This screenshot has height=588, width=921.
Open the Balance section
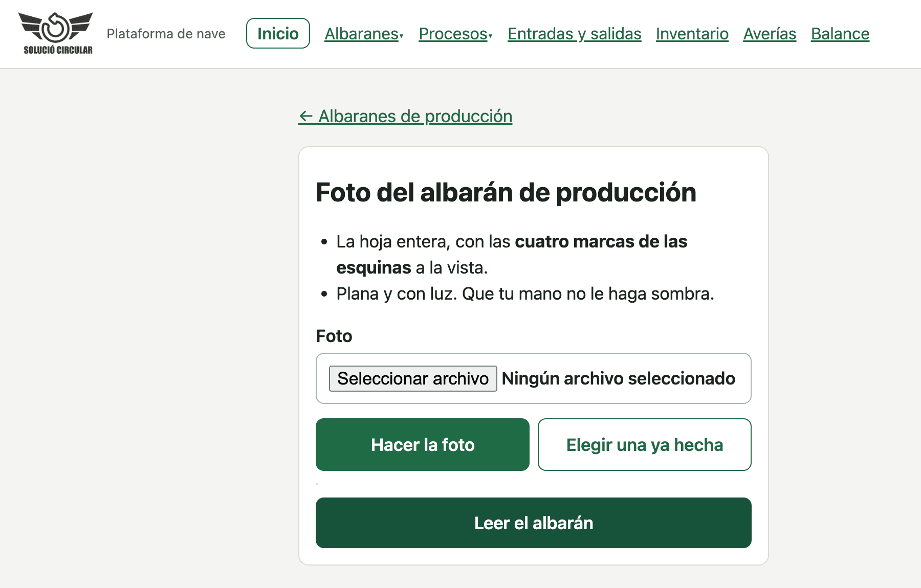pyautogui.click(x=840, y=34)
